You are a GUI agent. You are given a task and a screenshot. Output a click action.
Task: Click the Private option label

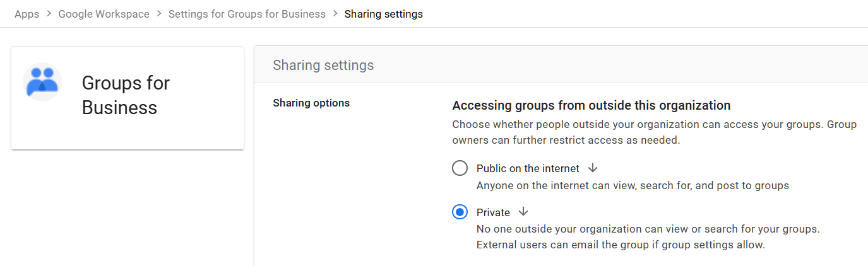493,212
